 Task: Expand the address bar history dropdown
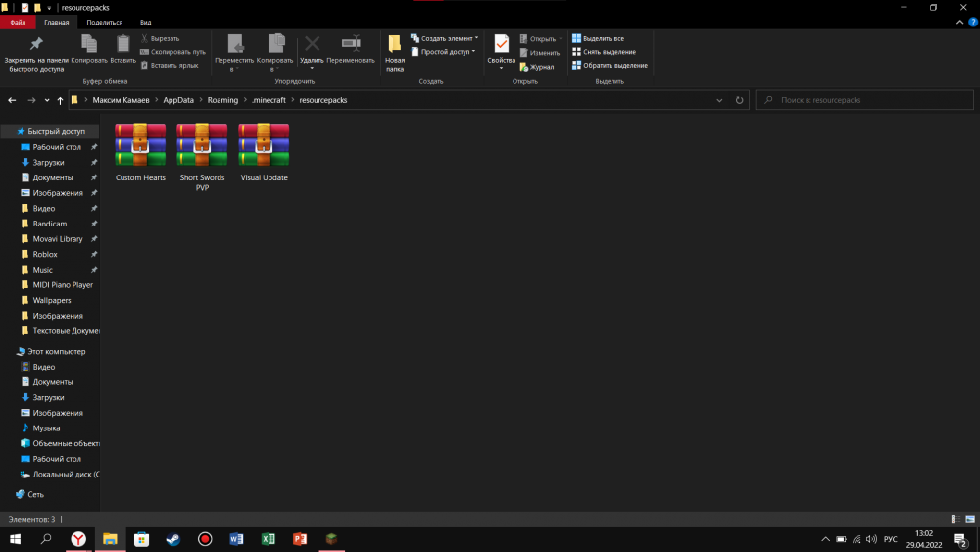(x=719, y=100)
